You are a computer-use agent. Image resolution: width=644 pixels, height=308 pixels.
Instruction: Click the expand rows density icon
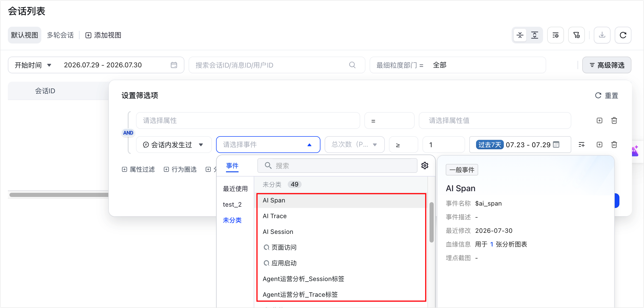click(x=535, y=35)
